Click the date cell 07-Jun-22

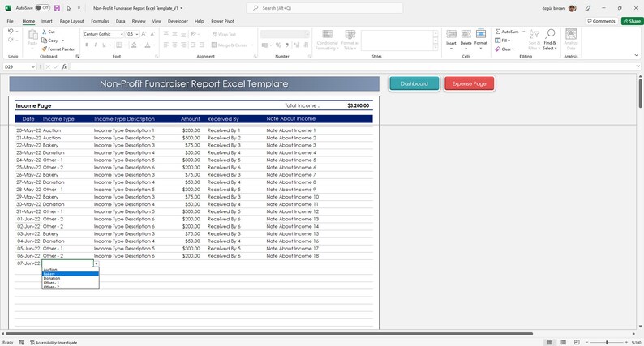tap(28, 263)
